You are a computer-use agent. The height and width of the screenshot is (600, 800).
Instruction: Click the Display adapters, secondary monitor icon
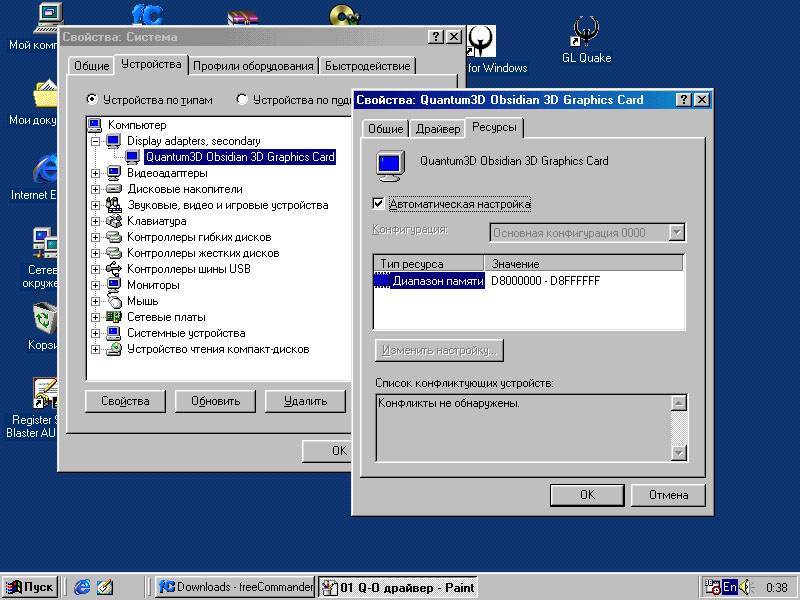point(114,141)
